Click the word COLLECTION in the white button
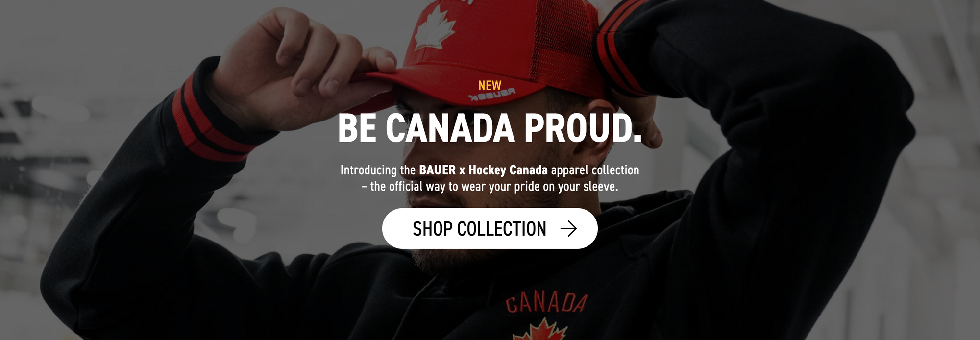The width and height of the screenshot is (980, 340). [502, 229]
